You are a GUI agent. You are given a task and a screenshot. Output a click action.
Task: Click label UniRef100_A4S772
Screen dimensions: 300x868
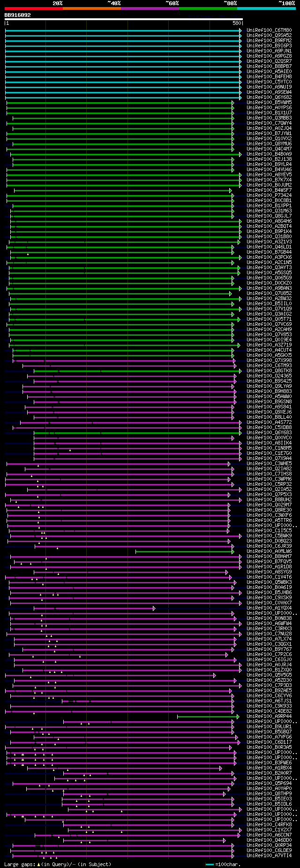coord(269,423)
